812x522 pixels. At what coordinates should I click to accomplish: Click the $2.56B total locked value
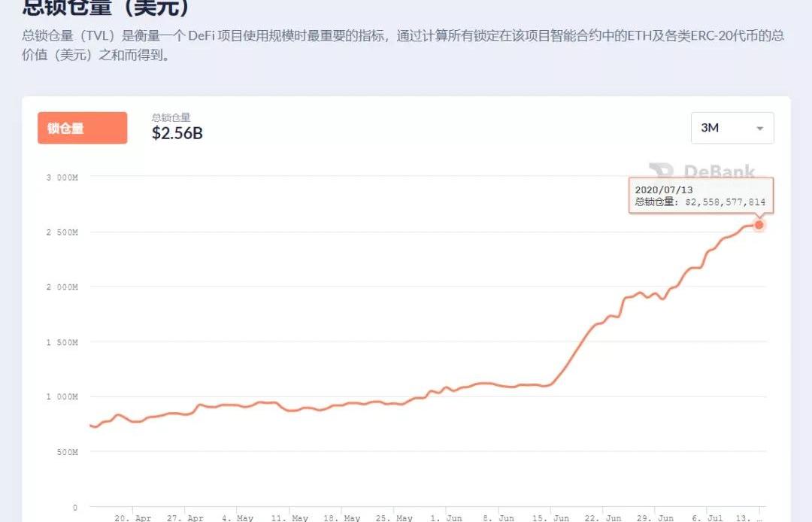(177, 134)
